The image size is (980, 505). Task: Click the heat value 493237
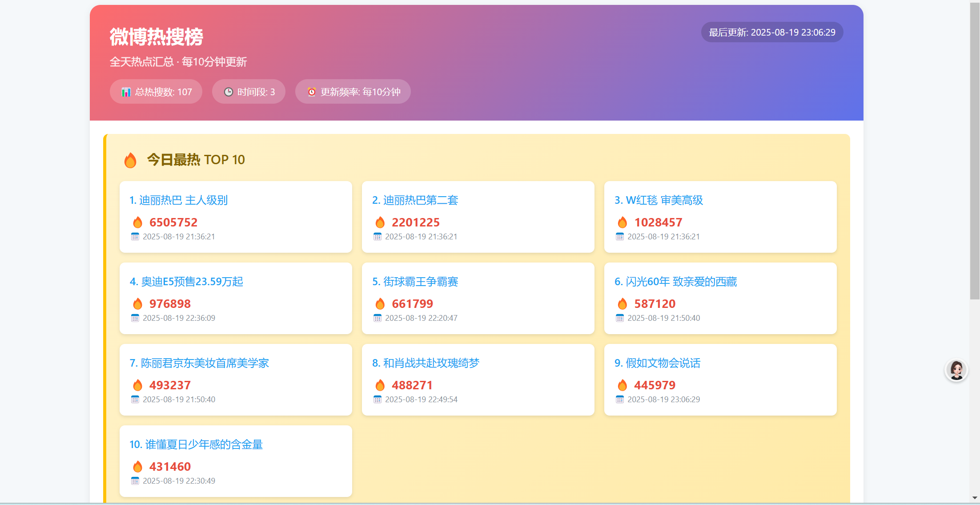click(x=170, y=385)
